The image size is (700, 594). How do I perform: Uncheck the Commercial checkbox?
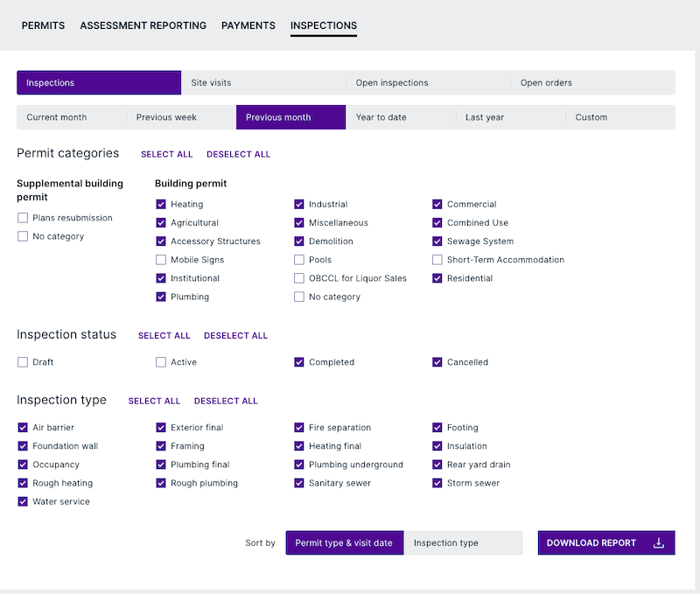tap(437, 204)
